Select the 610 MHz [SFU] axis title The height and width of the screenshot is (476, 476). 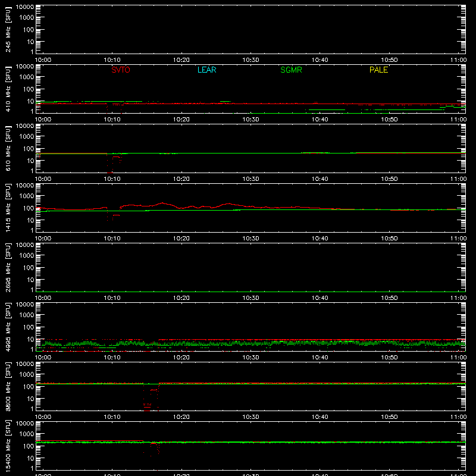(8, 148)
